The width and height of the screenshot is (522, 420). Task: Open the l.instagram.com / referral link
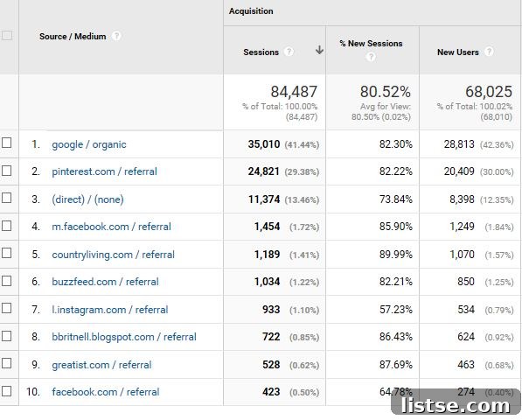pyautogui.click(x=110, y=310)
